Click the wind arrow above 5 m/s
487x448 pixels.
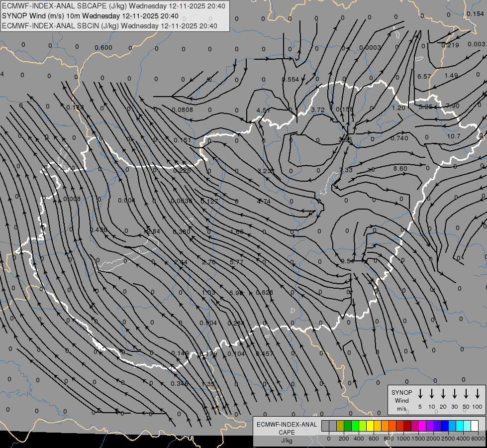(x=420, y=393)
